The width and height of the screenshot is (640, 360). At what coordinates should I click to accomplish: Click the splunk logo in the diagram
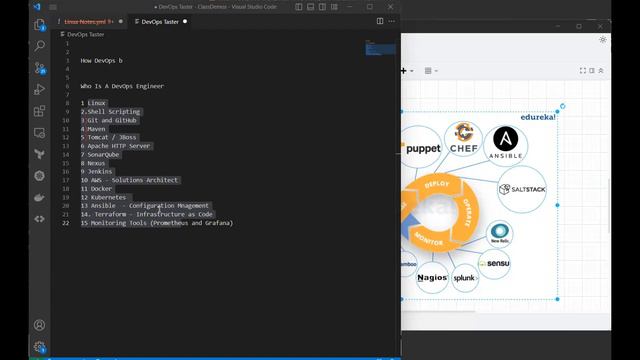pos(465,278)
